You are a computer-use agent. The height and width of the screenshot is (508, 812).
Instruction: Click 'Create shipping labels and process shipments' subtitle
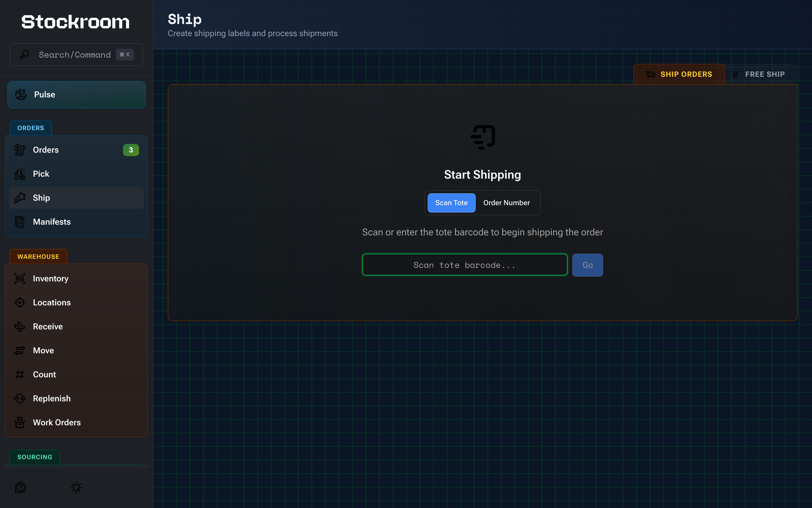point(253,33)
